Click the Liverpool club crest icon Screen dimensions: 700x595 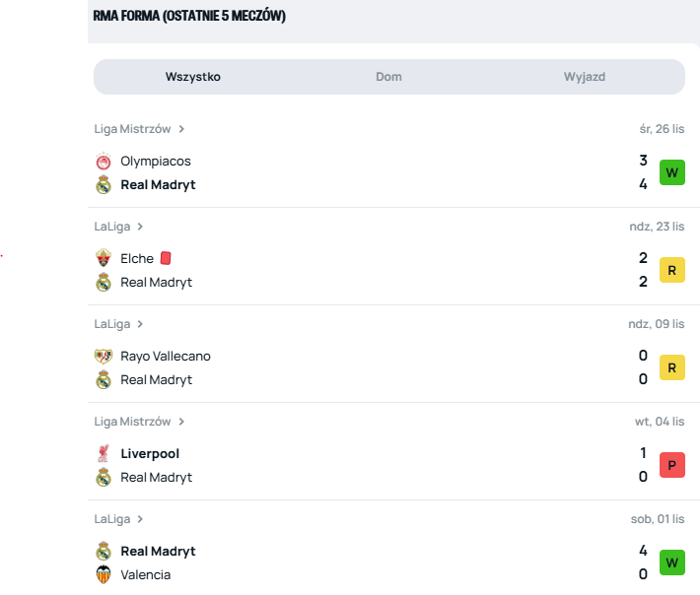[104, 454]
